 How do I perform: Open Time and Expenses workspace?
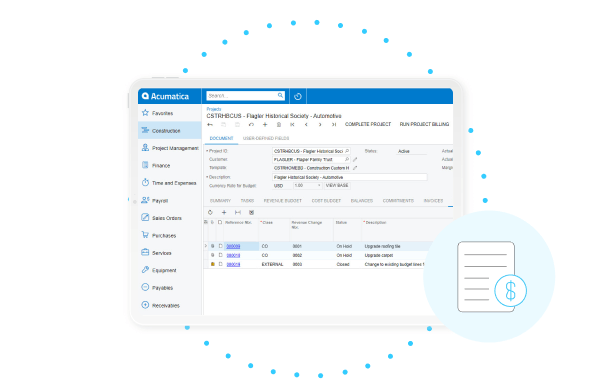click(x=170, y=183)
